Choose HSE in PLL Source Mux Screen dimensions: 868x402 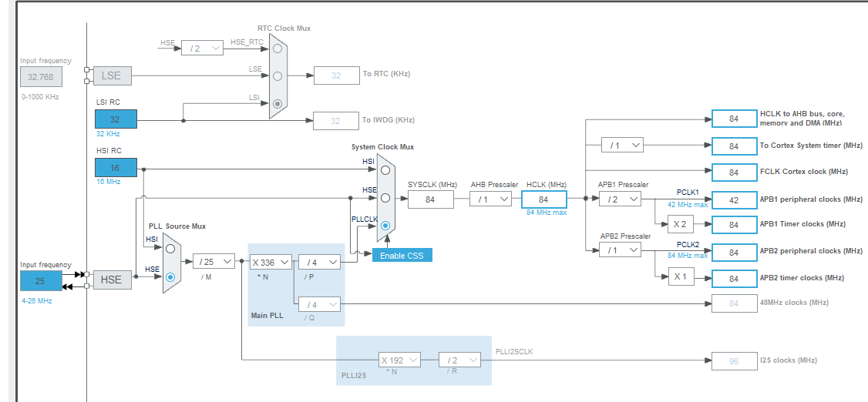[x=170, y=277]
